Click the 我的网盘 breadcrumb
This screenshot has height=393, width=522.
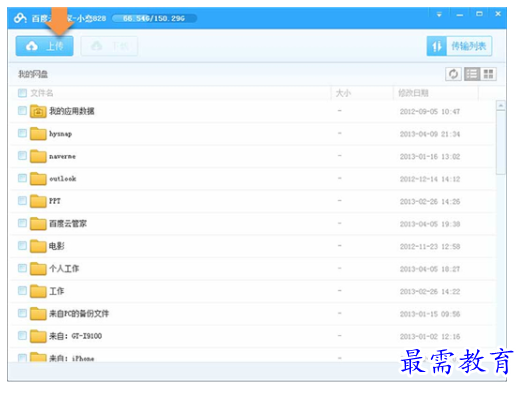(33, 74)
